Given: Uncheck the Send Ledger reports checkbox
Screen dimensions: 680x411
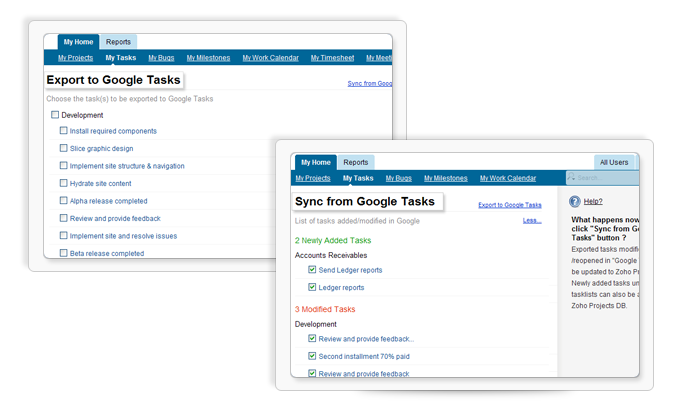Looking at the screenshot, I should pos(312,270).
